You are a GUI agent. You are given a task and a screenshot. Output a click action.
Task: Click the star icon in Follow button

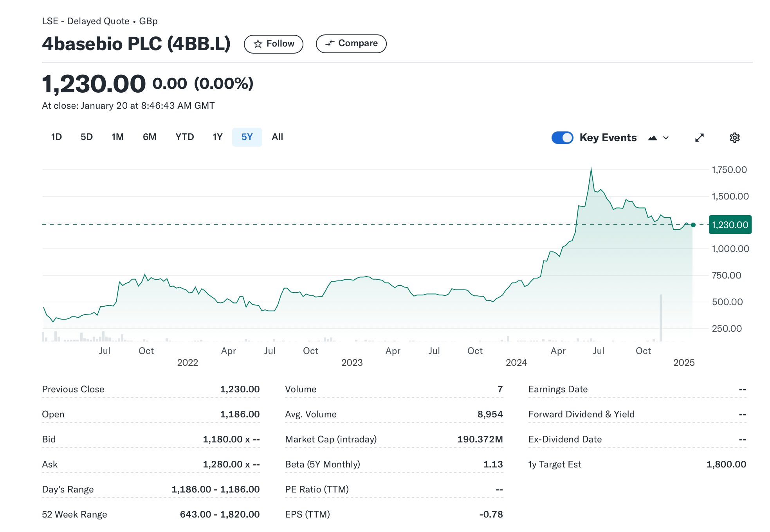coord(258,44)
